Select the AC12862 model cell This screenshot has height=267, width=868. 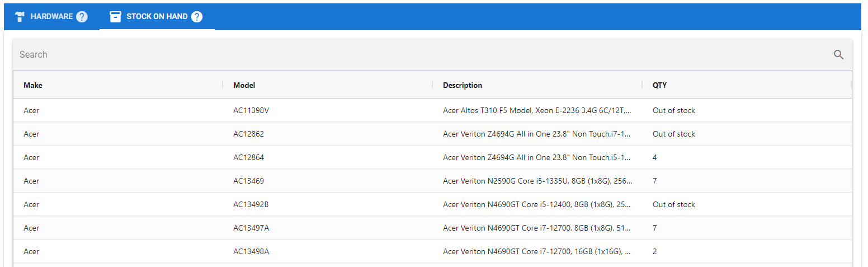tap(248, 134)
